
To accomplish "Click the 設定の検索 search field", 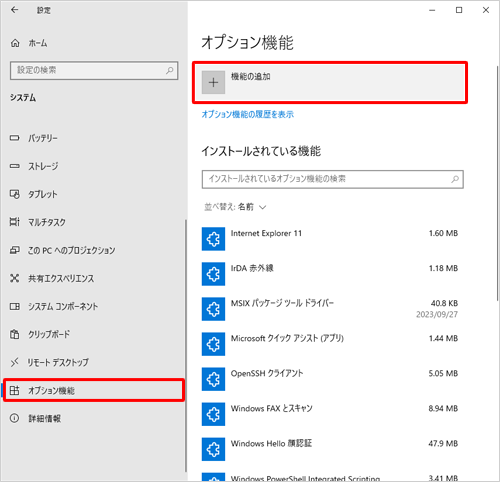I will click(94, 70).
